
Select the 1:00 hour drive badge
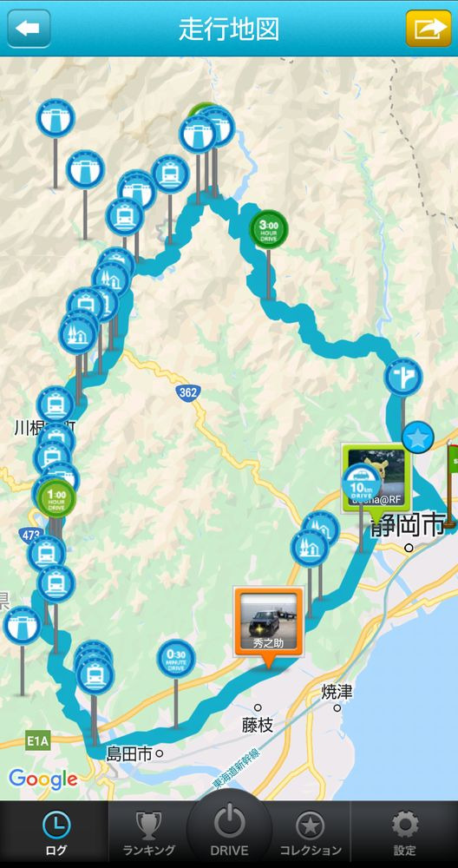[x=56, y=499]
